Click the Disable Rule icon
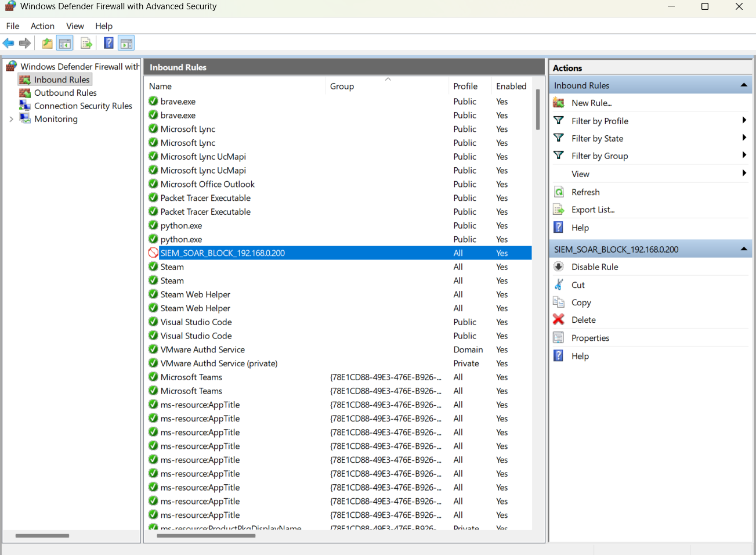756x555 pixels. point(559,266)
